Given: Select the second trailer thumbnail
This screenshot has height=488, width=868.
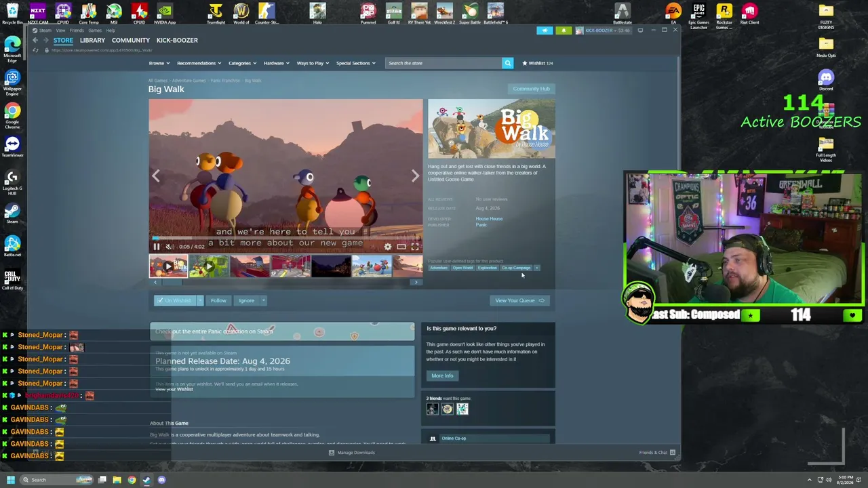Looking at the screenshot, I should 209,266.
